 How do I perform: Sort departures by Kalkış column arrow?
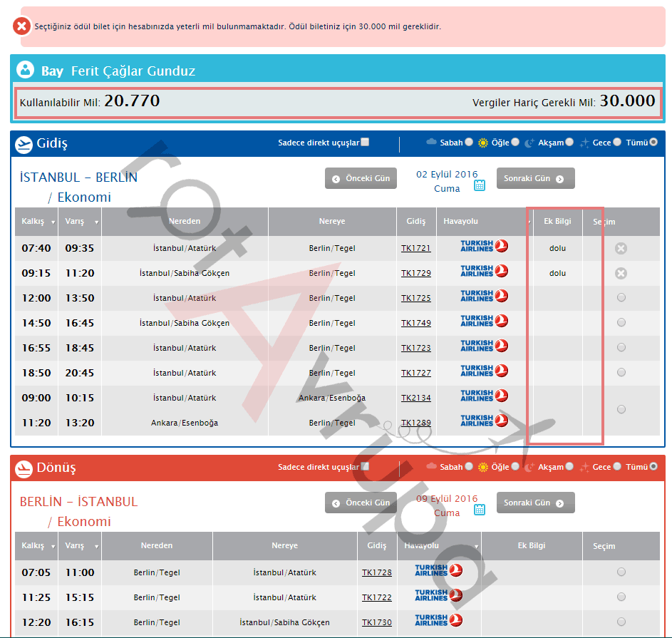(x=53, y=222)
